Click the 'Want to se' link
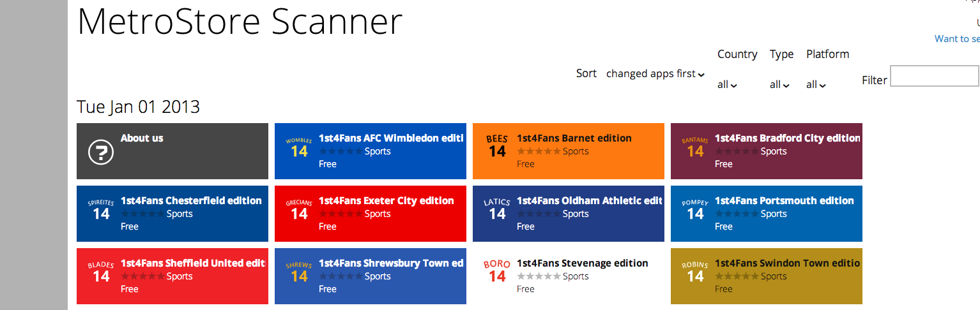Viewport: 980px width, 310px height. point(956,39)
